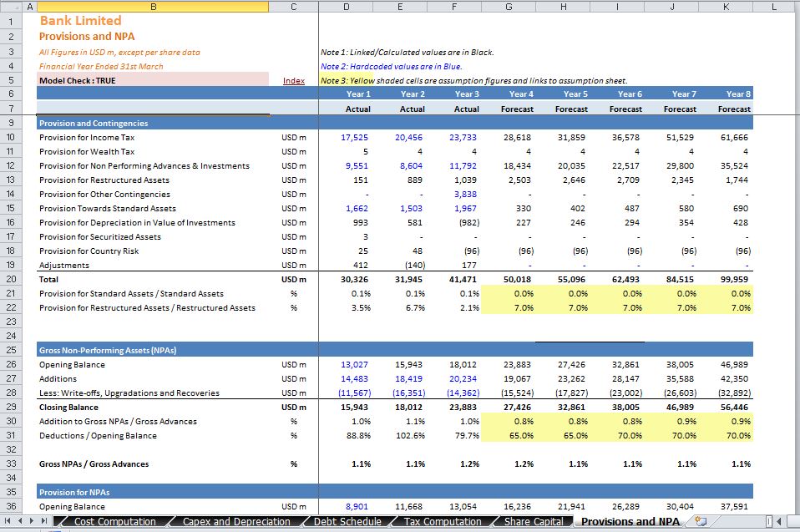
Task: Select the Share Capital sheet tab
Action: click(x=534, y=521)
